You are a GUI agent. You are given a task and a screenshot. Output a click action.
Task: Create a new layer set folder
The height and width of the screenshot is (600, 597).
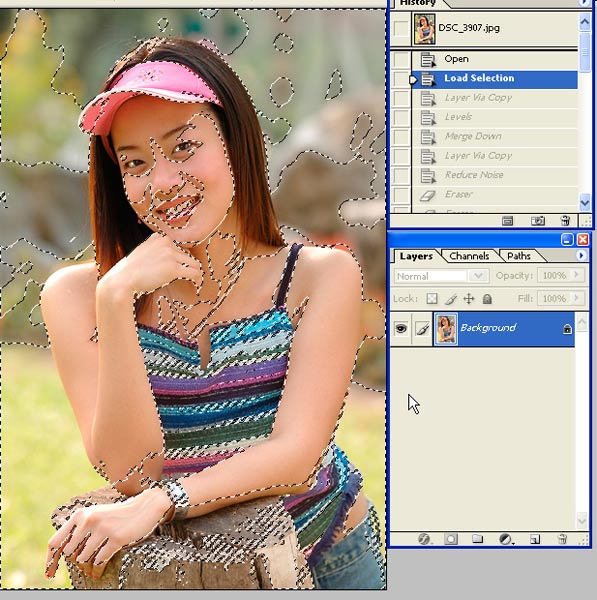(477, 539)
